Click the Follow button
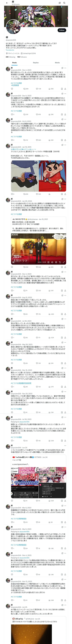Viewport: 72px width, 644px height. (x=62, y=30)
